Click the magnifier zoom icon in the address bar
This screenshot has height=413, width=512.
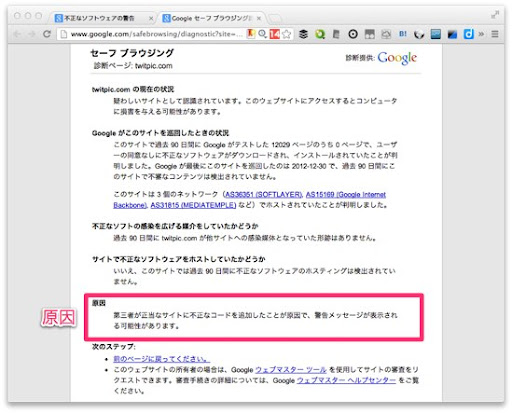[x=263, y=34]
